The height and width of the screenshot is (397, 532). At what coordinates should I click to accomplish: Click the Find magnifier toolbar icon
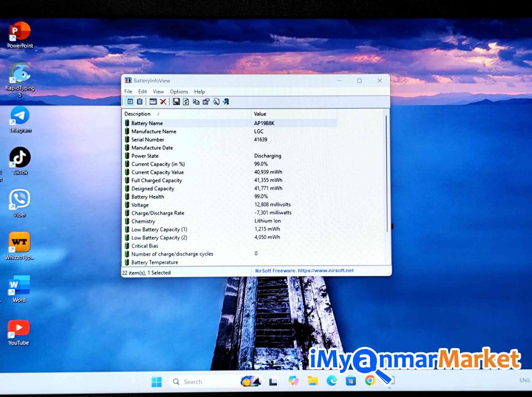coord(216,102)
